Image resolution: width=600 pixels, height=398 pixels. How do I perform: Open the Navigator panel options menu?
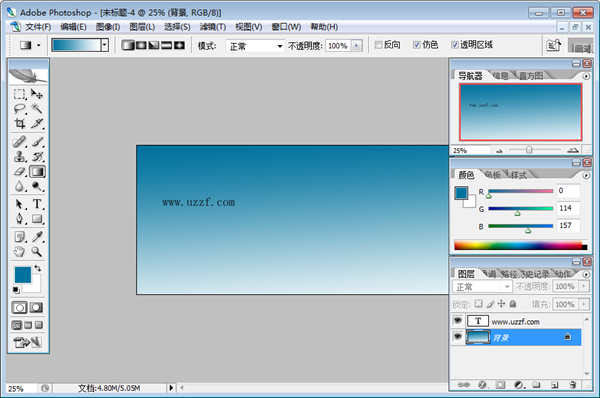click(x=586, y=76)
